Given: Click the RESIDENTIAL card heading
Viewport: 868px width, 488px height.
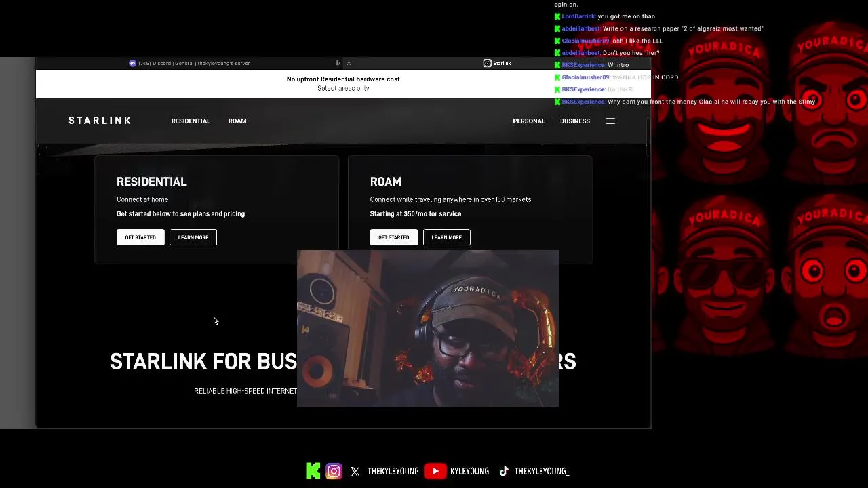Looking at the screenshot, I should click(152, 182).
